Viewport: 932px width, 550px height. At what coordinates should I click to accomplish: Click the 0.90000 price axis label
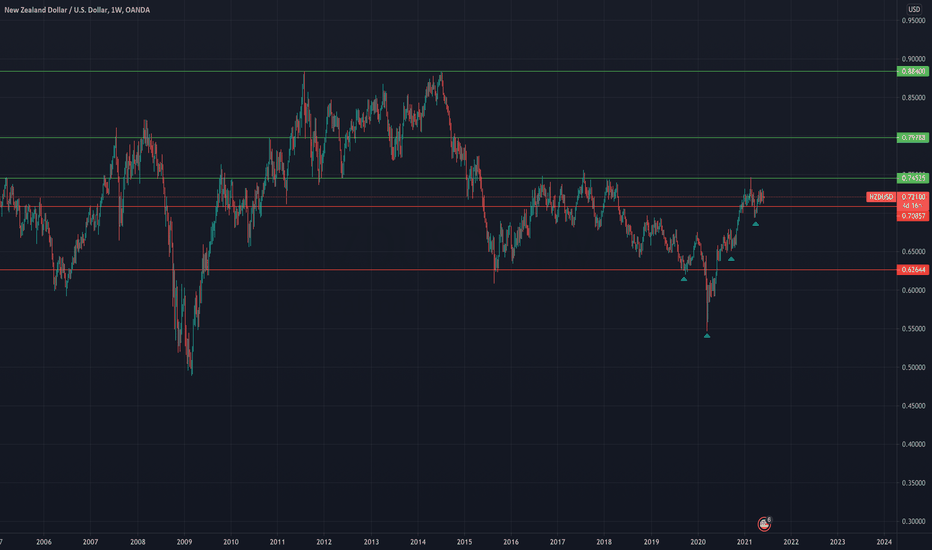pyautogui.click(x=914, y=59)
